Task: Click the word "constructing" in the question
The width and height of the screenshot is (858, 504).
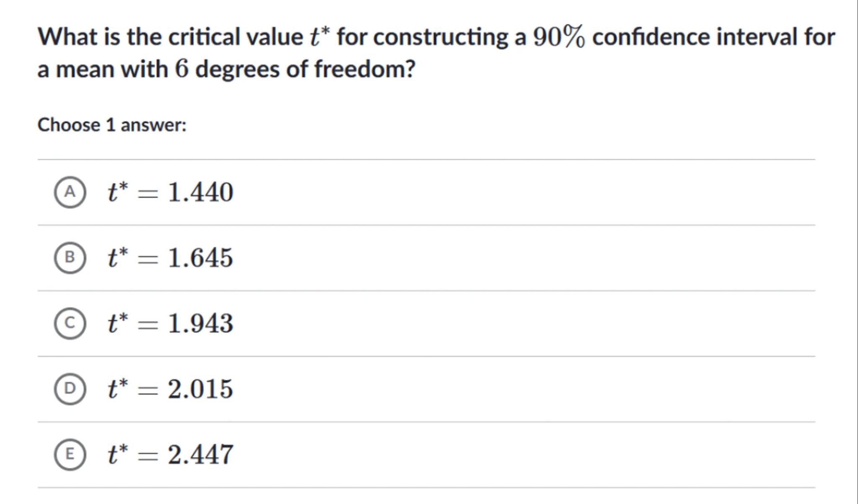Action: [440, 37]
